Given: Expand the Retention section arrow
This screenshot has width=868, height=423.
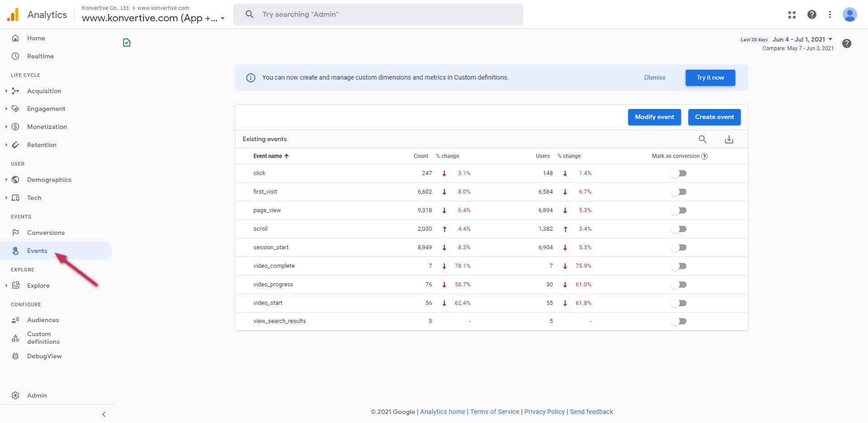Looking at the screenshot, I should coord(6,145).
